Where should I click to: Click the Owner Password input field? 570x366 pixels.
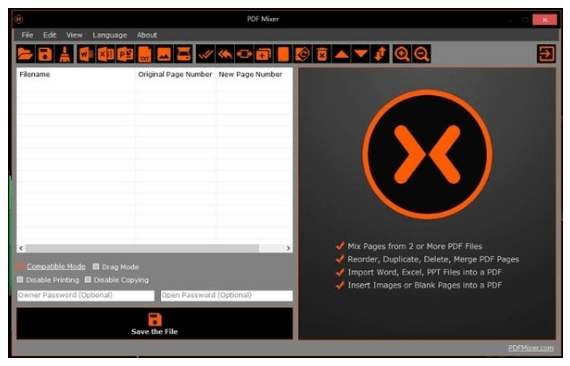[86, 295]
